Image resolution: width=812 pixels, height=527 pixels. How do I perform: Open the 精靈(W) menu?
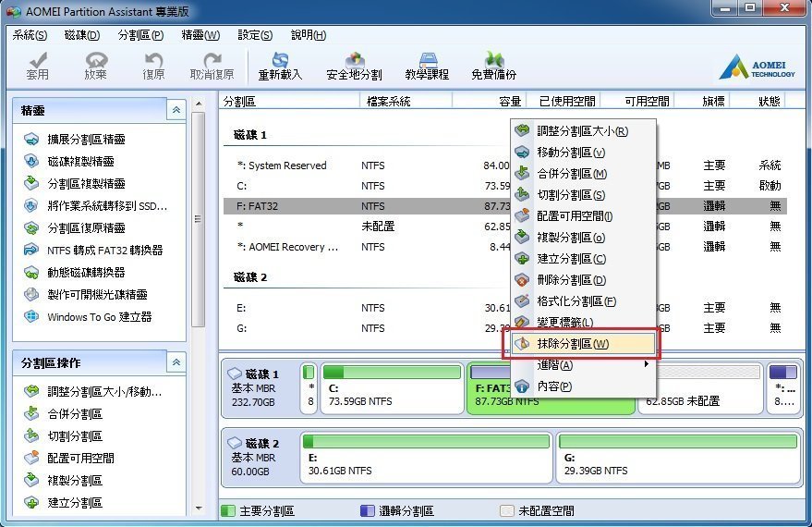pos(200,35)
